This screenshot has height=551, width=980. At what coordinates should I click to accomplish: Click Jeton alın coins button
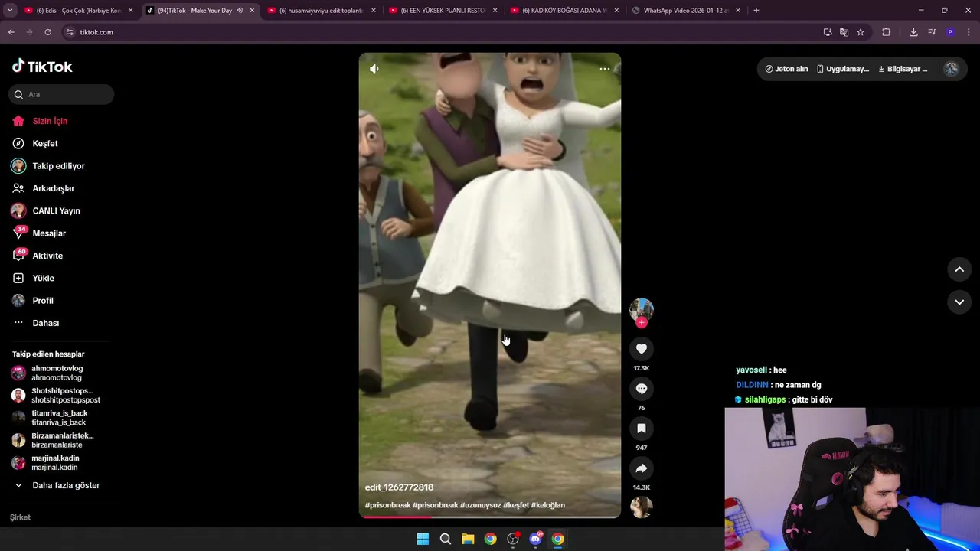coord(786,69)
